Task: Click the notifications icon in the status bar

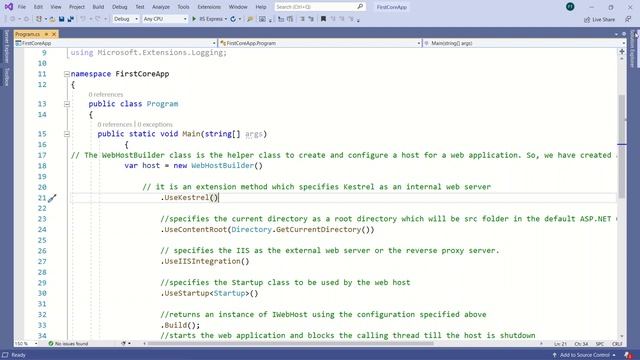Action: [628, 355]
